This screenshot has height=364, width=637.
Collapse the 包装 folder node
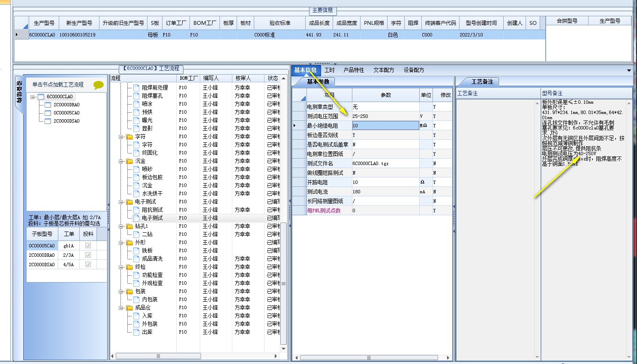click(121, 292)
